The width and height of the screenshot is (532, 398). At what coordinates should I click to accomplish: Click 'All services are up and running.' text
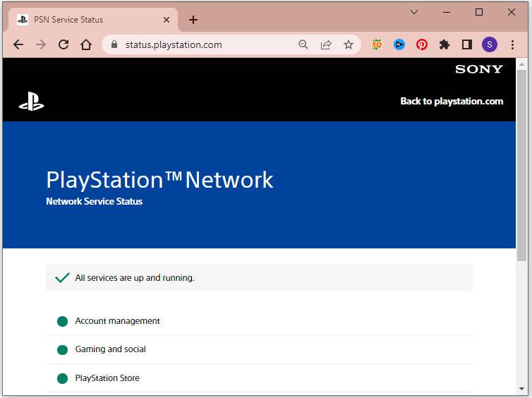(135, 278)
